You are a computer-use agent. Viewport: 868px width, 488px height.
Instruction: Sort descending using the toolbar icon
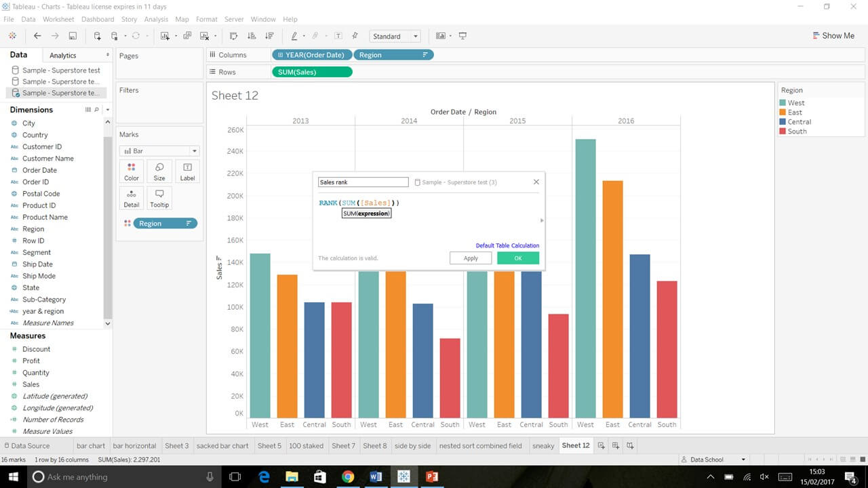point(269,36)
